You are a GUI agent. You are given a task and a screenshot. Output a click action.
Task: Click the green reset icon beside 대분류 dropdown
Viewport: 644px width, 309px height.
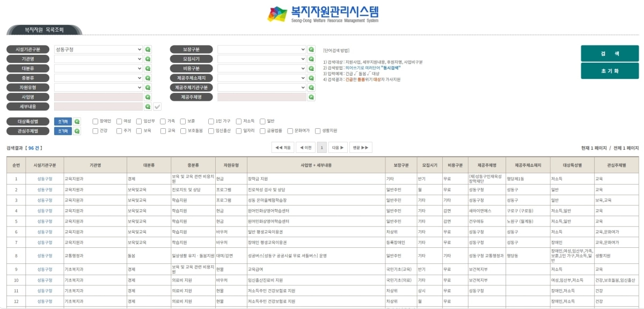click(x=148, y=69)
